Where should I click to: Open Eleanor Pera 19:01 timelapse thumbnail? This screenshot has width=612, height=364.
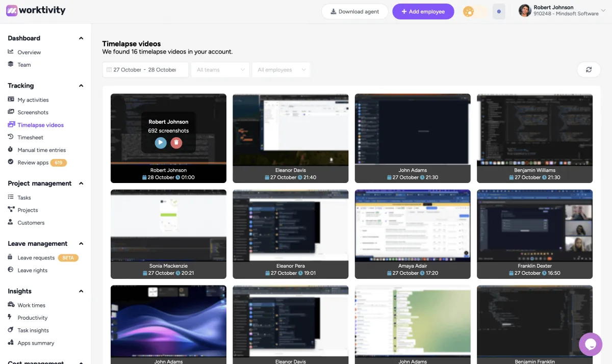click(x=291, y=234)
